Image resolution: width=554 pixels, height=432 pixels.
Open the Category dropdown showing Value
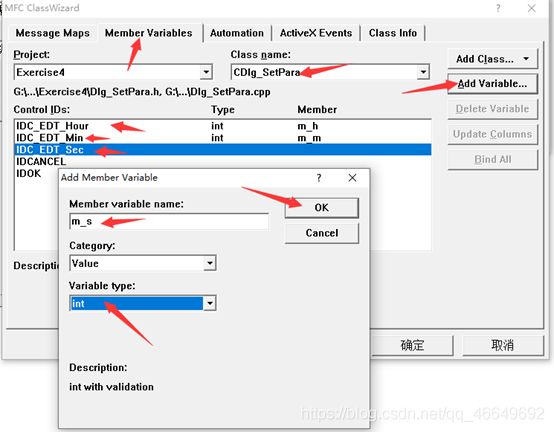point(143,263)
